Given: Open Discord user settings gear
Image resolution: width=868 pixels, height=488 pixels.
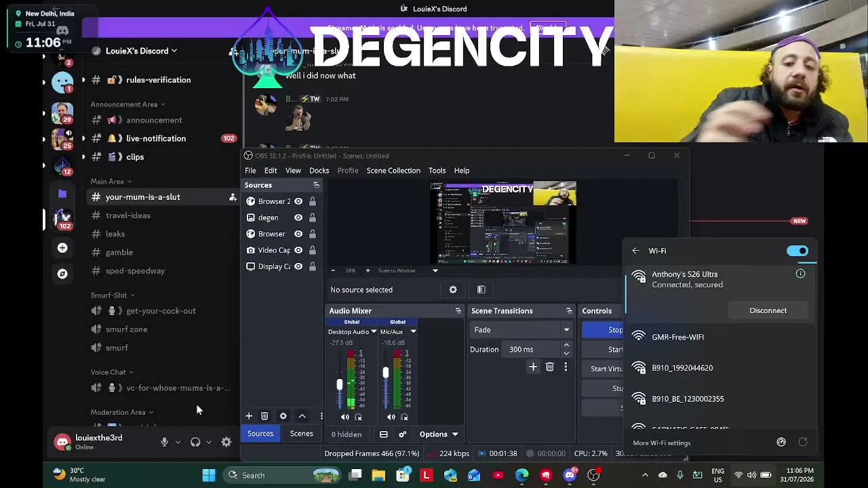Looking at the screenshot, I should pyautogui.click(x=226, y=442).
